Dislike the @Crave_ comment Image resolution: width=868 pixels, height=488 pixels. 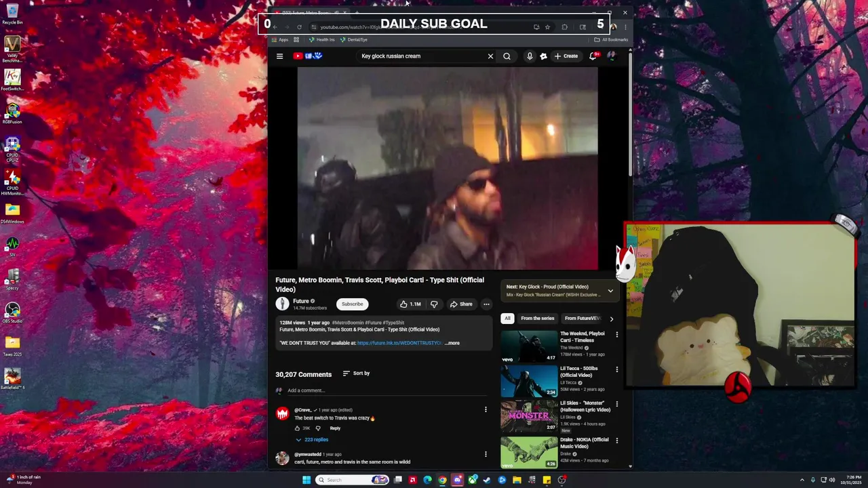tap(318, 428)
